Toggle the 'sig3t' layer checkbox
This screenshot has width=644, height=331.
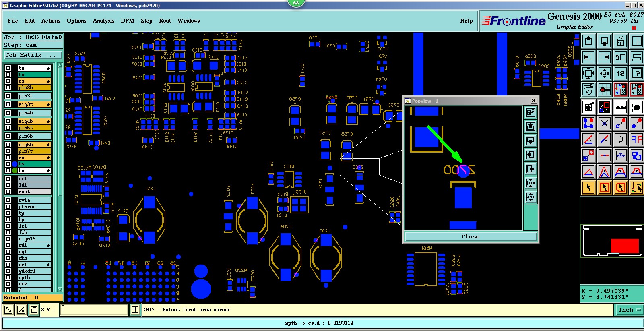click(8, 104)
